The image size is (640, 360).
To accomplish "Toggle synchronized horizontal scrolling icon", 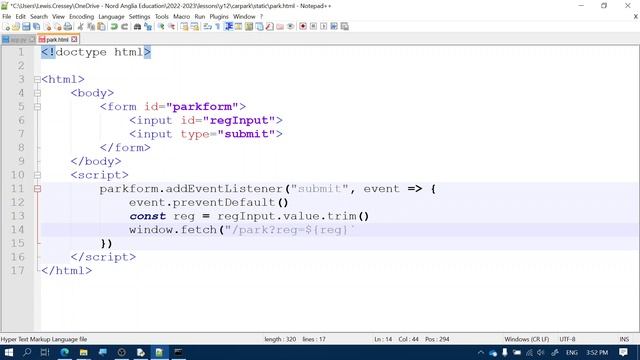I will (x=195, y=27).
